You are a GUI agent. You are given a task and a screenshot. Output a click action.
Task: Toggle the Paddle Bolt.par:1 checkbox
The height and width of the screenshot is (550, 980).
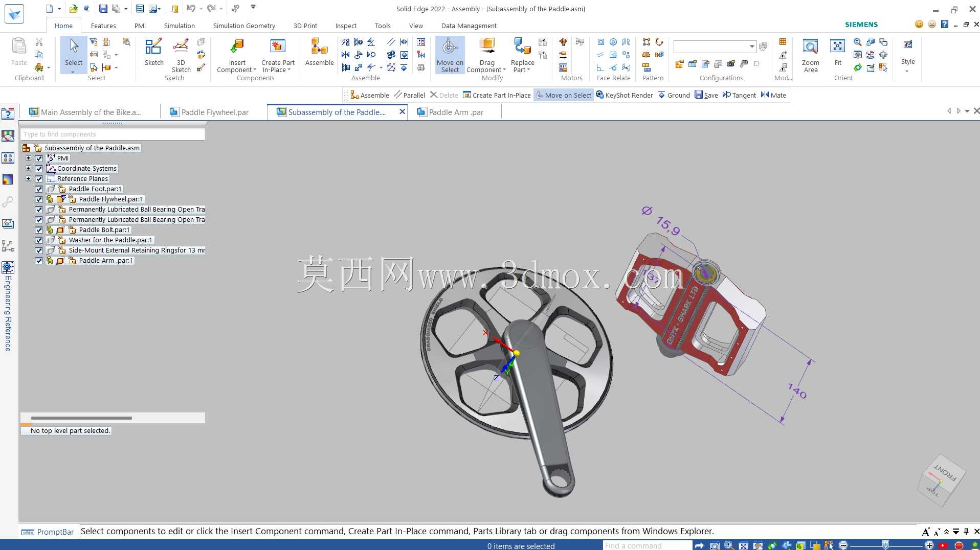pyautogui.click(x=39, y=230)
